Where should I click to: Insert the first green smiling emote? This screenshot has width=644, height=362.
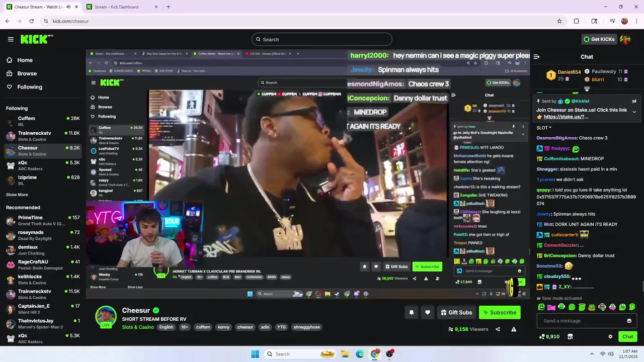point(541,307)
